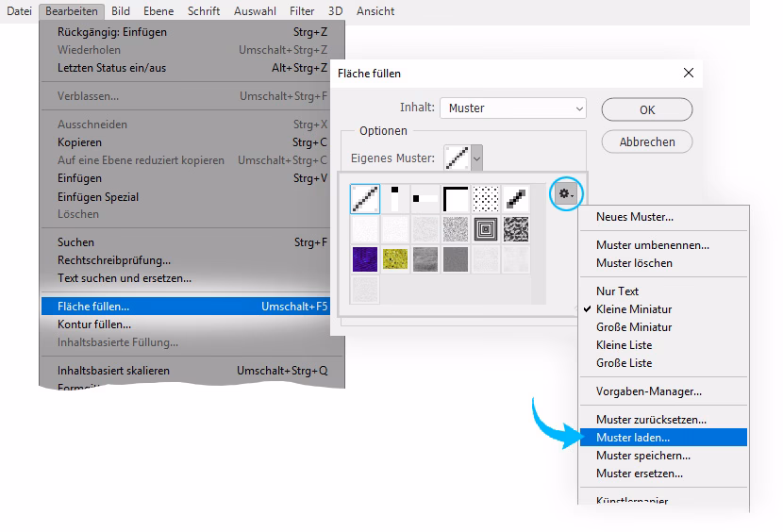The width and height of the screenshot is (783, 532).
Task: Close the Fläche füllen dialog
Action: coord(688,73)
